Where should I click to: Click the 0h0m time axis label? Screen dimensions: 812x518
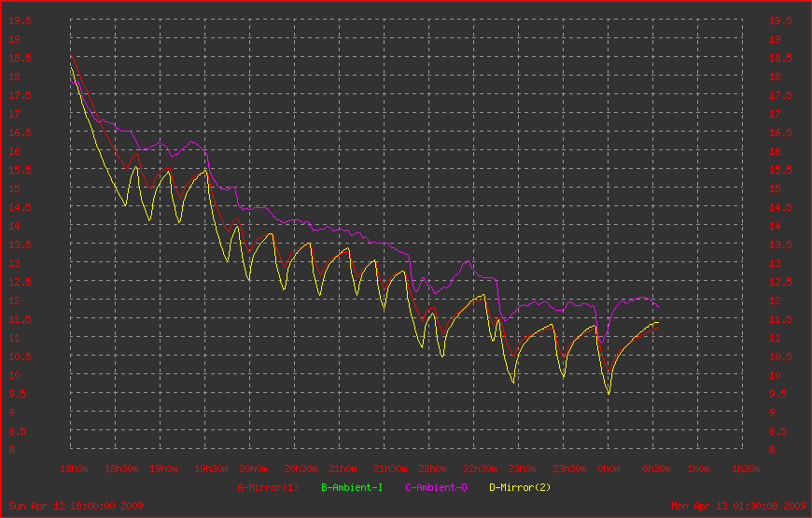point(609,469)
